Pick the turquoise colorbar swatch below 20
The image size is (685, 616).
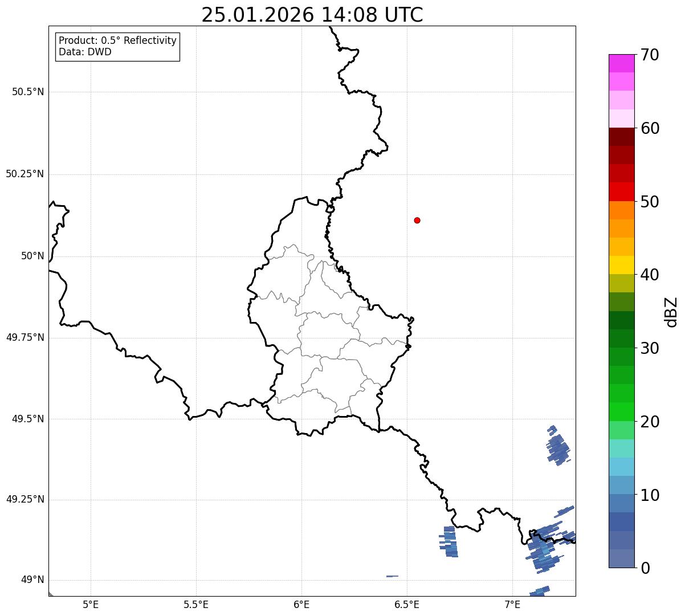(x=621, y=448)
